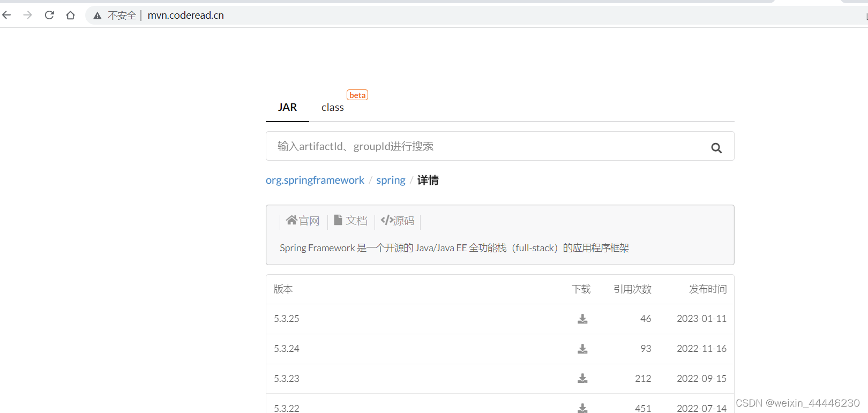The image size is (868, 413).
Task: Open the 文档 documentation link
Action: click(x=350, y=221)
